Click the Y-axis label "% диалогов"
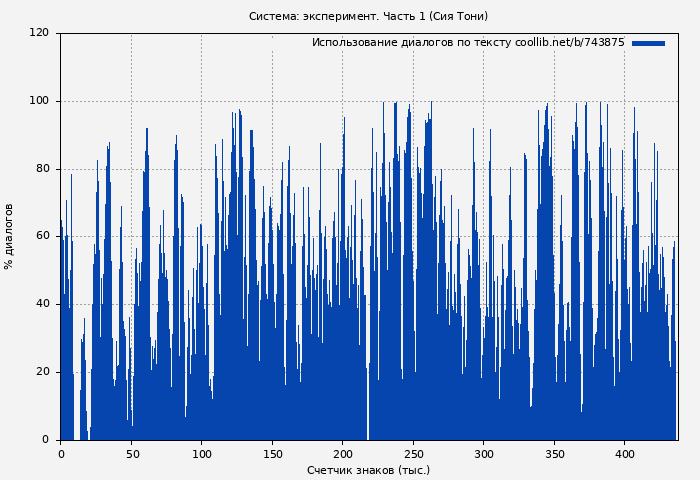 (9, 236)
